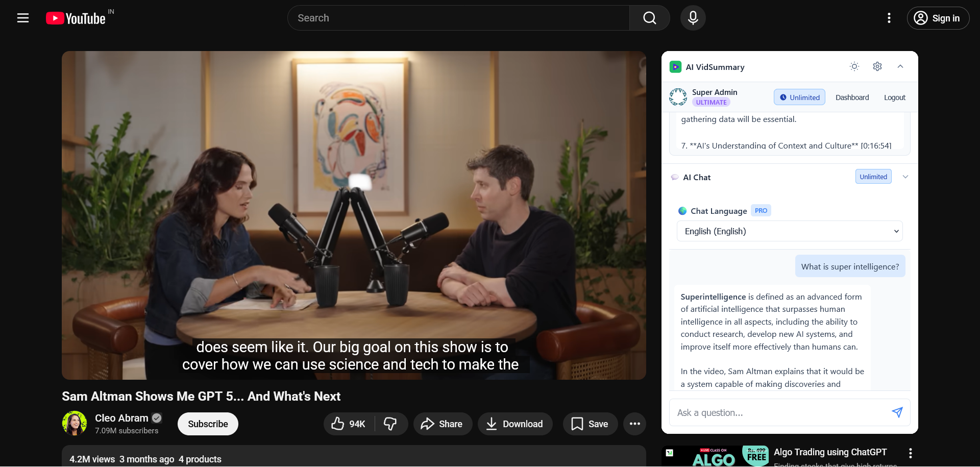The image size is (980, 467).
Task: Subscribe to Cleo Abram's channel
Action: [x=207, y=424]
